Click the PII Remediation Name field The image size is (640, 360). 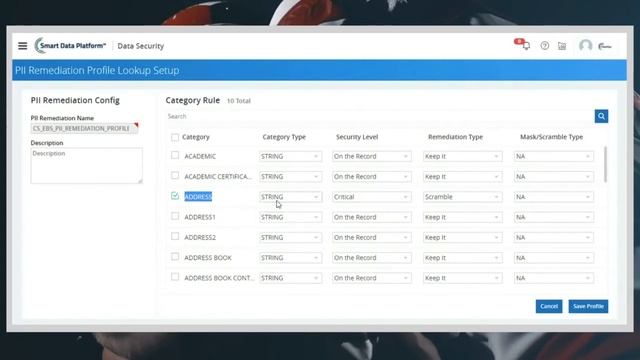point(84,129)
